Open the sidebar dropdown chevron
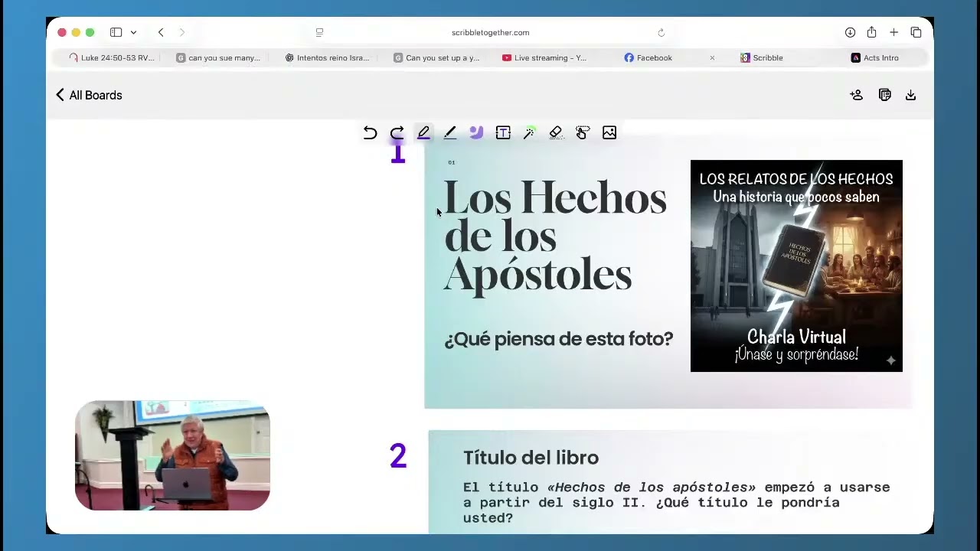 (x=133, y=32)
